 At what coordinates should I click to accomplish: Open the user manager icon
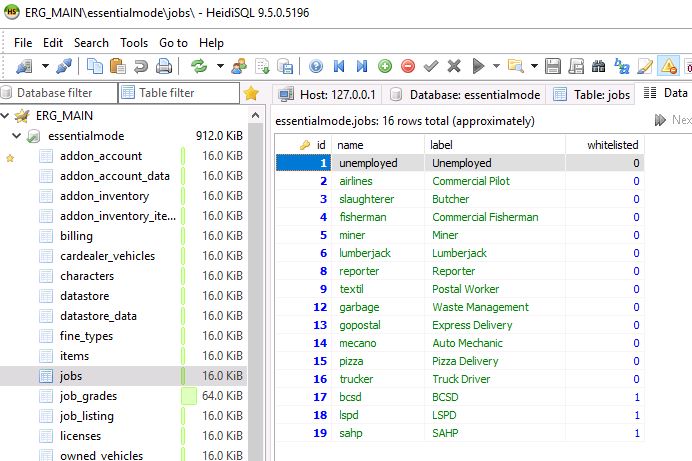239,67
